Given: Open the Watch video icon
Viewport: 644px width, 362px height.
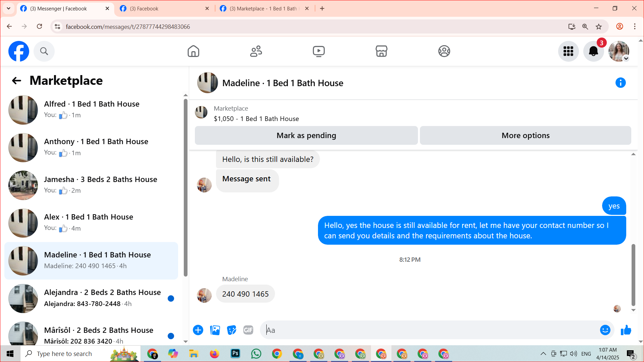Looking at the screenshot, I should 319,51.
